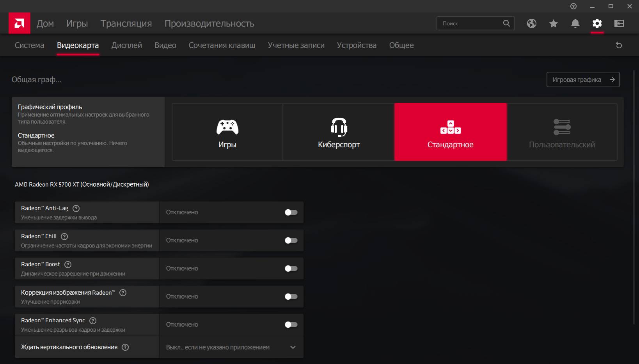
Task: Enable Radeon Boost toggle
Action: click(291, 269)
